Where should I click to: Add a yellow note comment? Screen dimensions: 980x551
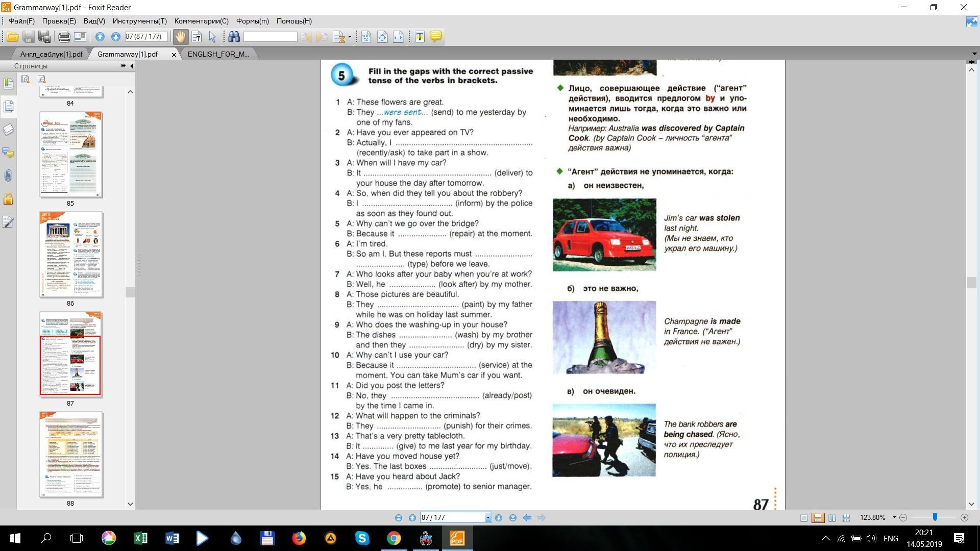[435, 37]
